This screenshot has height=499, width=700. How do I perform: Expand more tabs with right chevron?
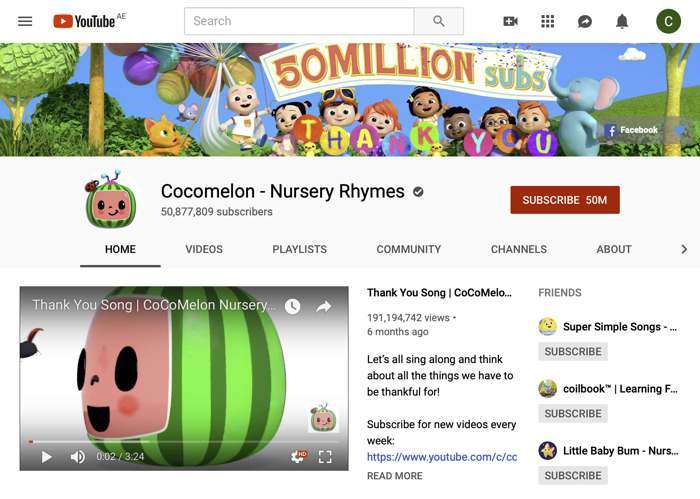(683, 250)
